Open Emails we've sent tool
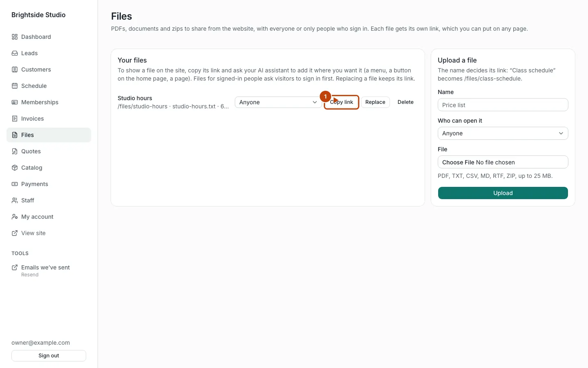 (49, 271)
